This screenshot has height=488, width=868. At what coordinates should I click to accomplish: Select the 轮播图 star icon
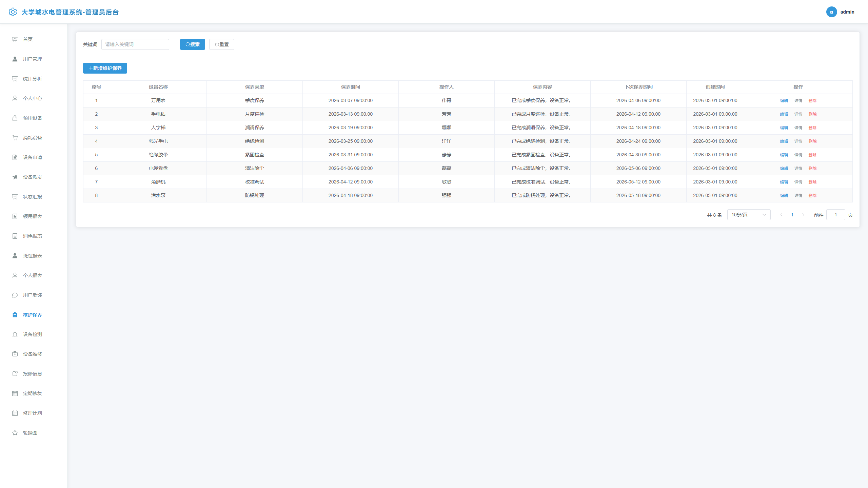(x=15, y=433)
